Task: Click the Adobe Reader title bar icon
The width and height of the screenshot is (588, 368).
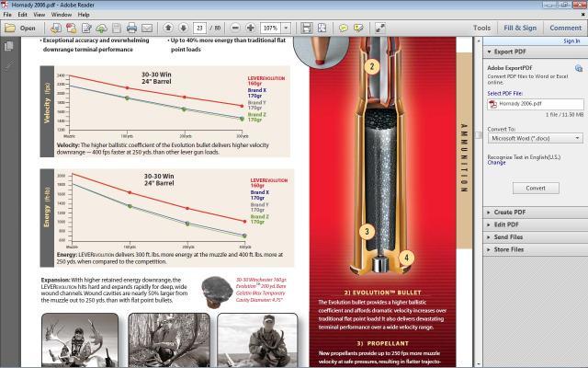Action: tap(5, 5)
